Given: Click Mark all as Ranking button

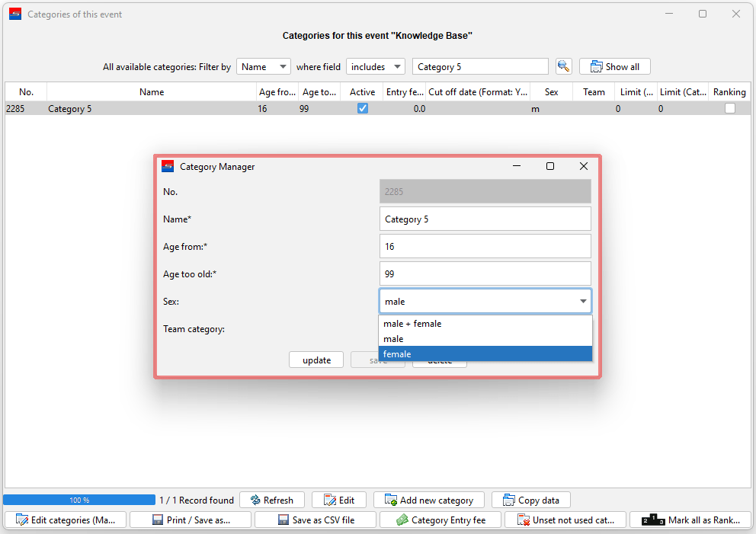Looking at the screenshot, I should (690, 520).
